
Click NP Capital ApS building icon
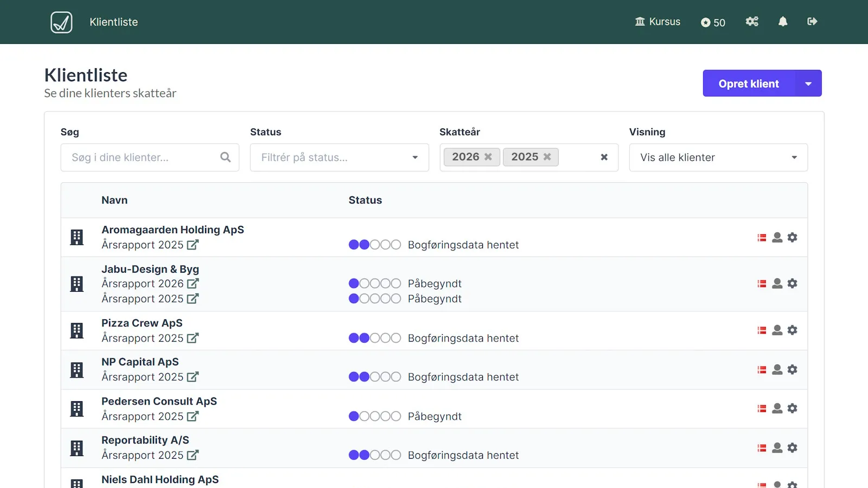77,370
